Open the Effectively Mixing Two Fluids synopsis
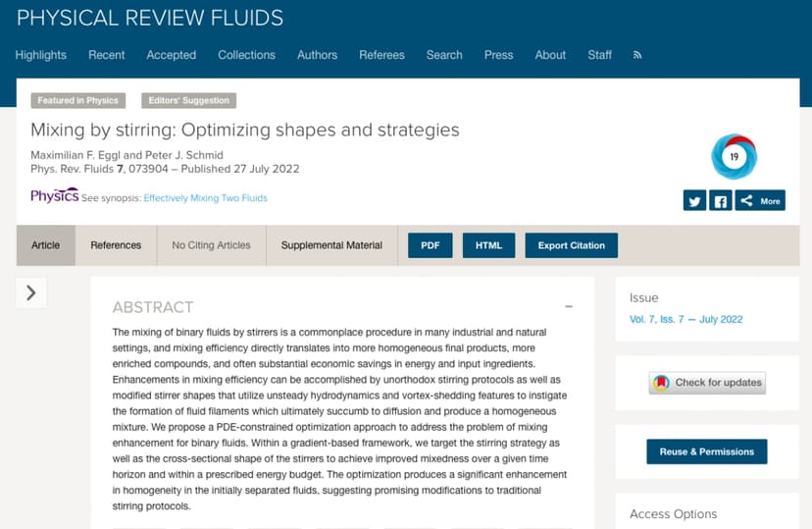The width and height of the screenshot is (812, 529). (x=205, y=198)
